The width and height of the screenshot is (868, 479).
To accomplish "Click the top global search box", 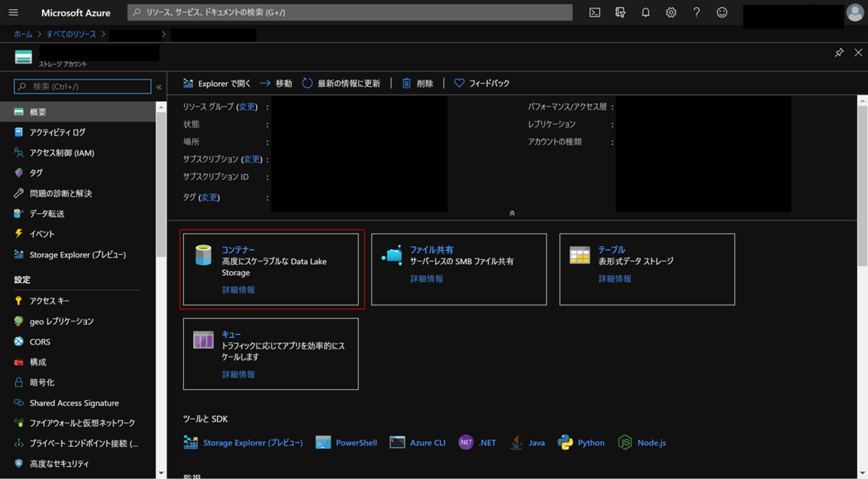I will click(x=350, y=12).
